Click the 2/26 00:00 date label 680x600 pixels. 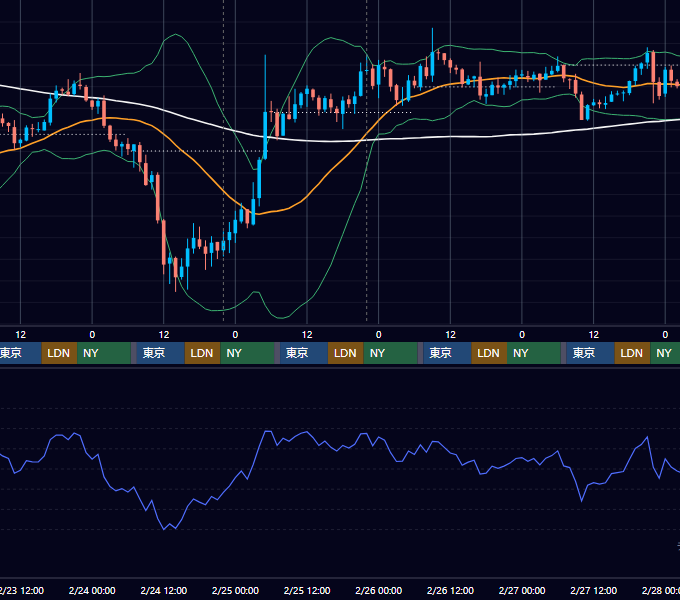click(379, 590)
